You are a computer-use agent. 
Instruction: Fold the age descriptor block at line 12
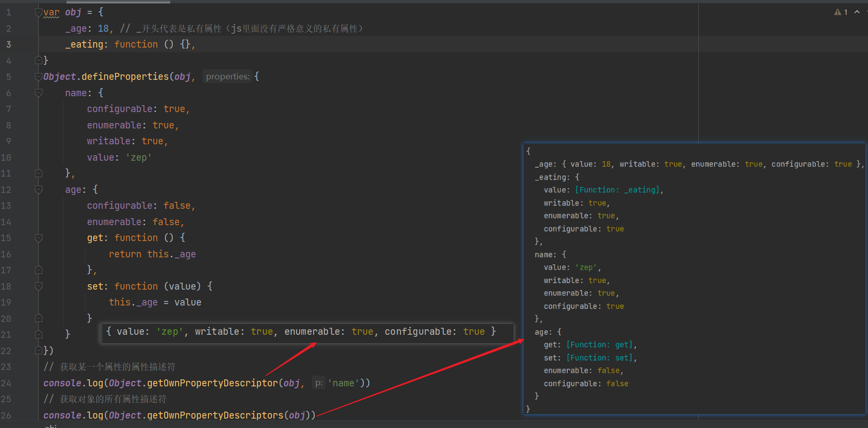[x=39, y=189]
